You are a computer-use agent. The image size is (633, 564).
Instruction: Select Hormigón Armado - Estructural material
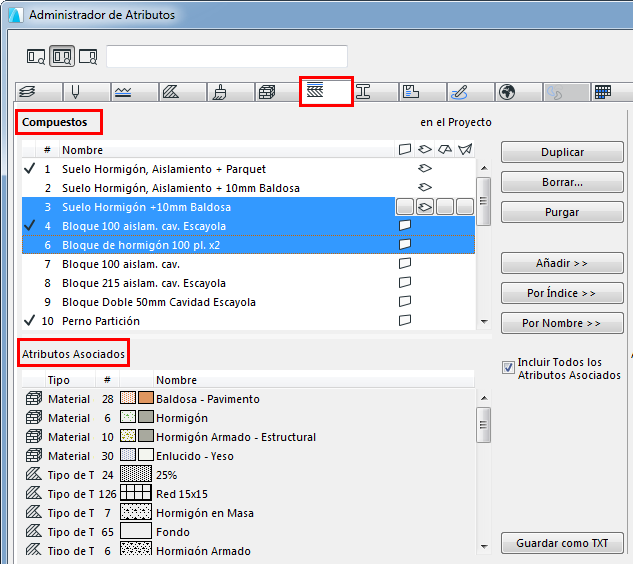coord(248,437)
